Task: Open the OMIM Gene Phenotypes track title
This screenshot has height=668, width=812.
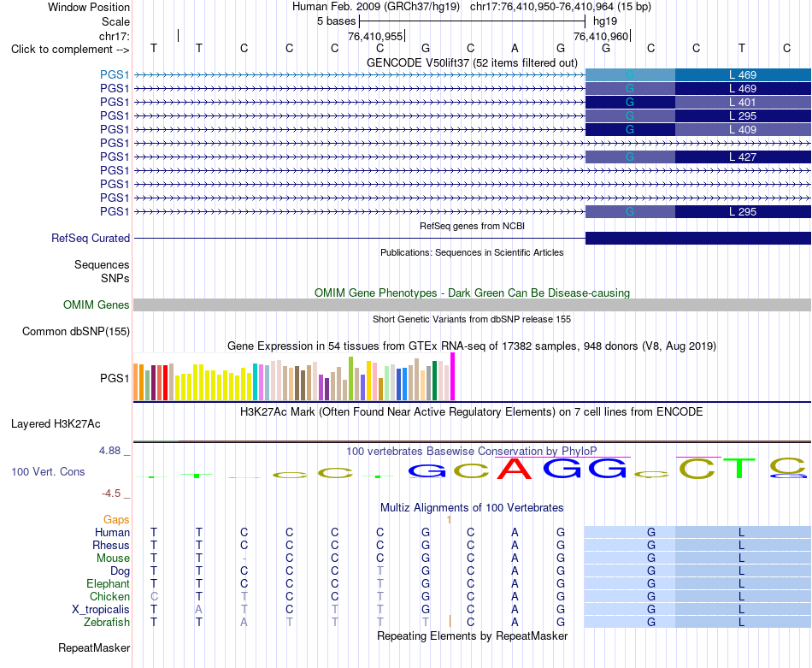Action: coord(472,293)
